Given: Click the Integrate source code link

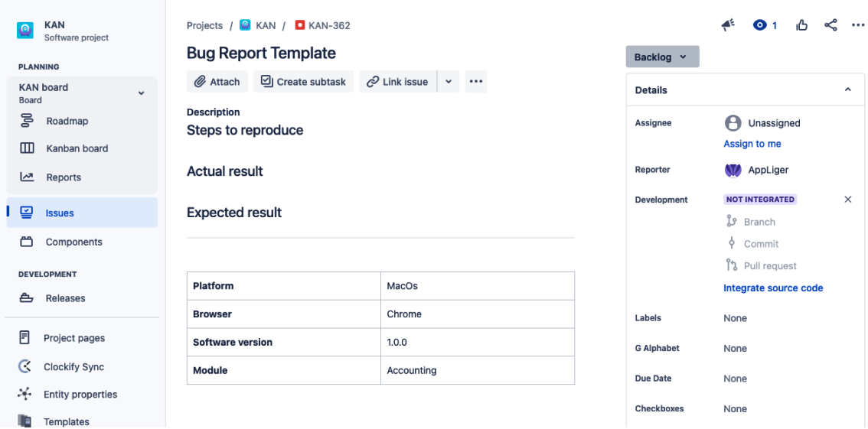Looking at the screenshot, I should pos(773,288).
